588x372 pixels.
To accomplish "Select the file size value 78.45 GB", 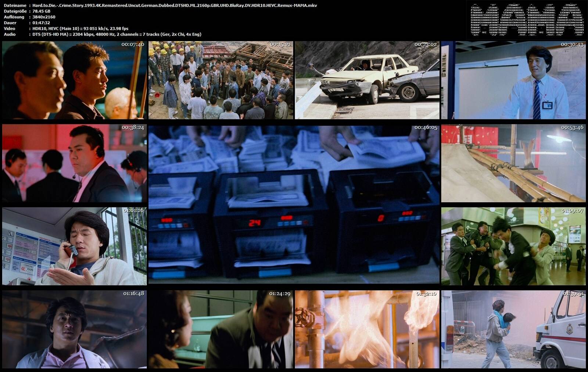I will click(41, 11).
